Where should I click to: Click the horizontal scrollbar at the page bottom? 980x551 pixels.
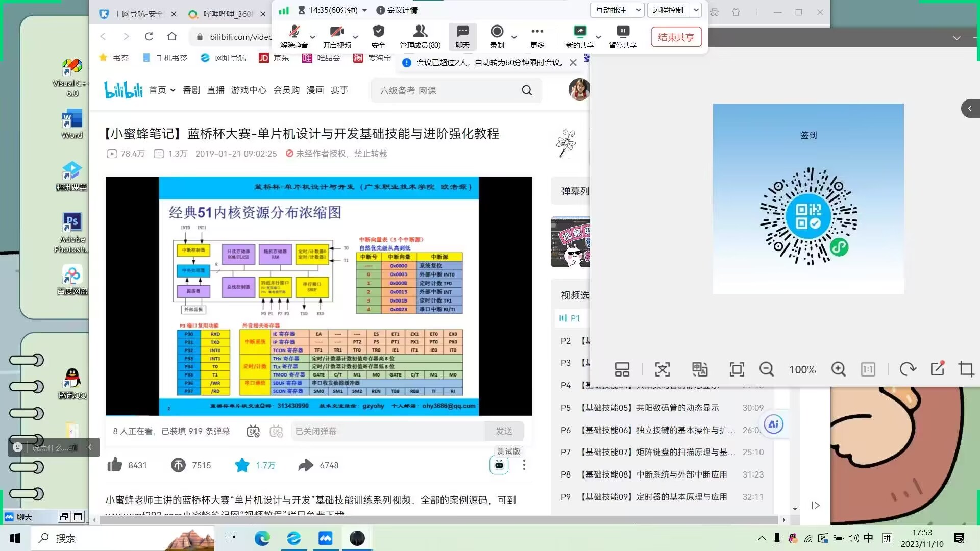(x=439, y=520)
